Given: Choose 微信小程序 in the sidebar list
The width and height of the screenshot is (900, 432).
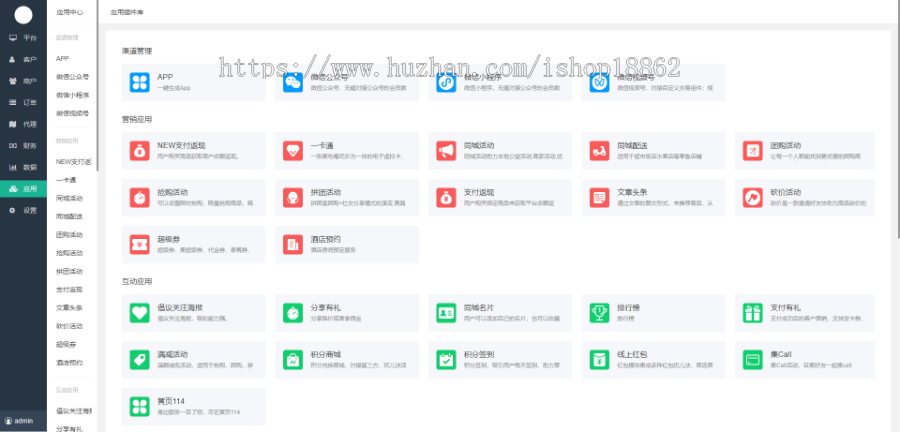Looking at the screenshot, I should pyautogui.click(x=72, y=95).
